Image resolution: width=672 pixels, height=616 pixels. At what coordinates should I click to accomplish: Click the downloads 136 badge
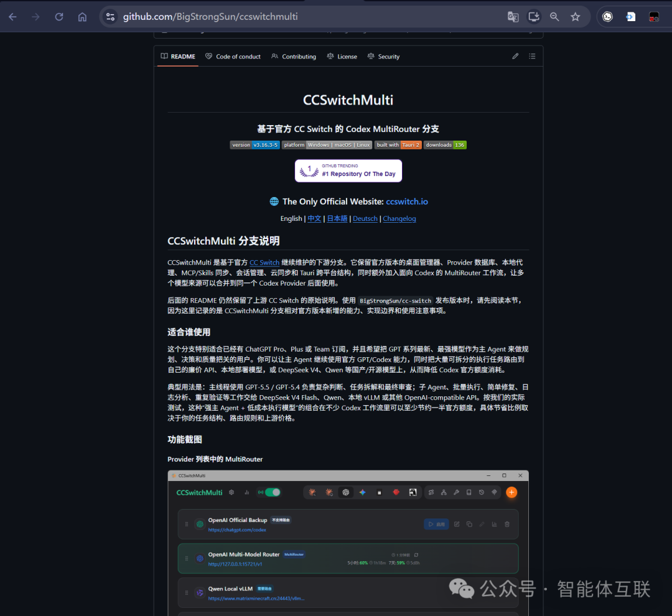pos(445,145)
